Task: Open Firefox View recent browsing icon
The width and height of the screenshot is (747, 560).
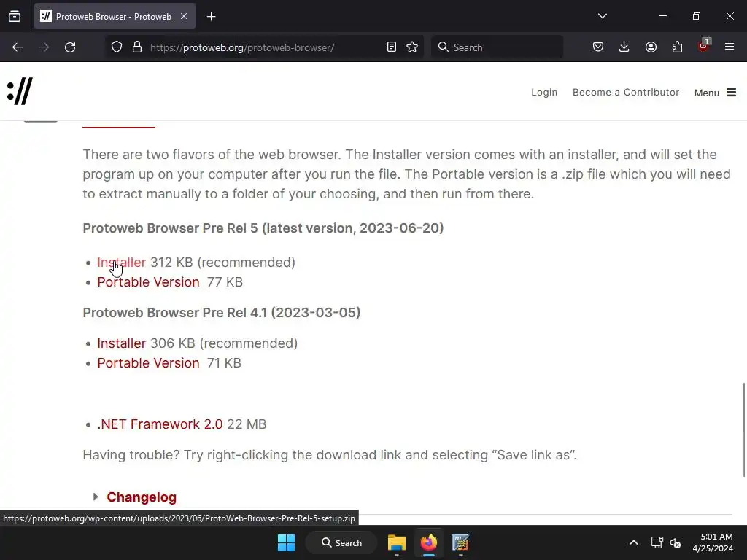Action: click(x=15, y=16)
